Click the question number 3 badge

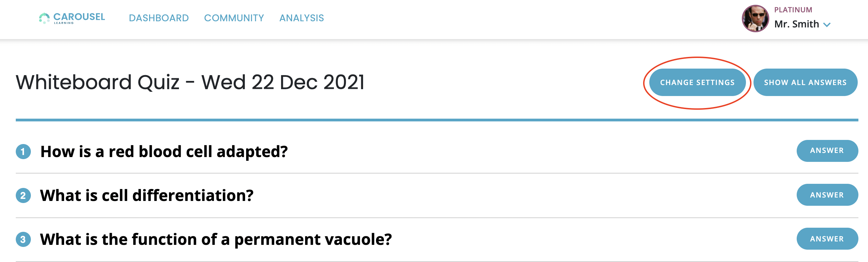click(x=23, y=239)
